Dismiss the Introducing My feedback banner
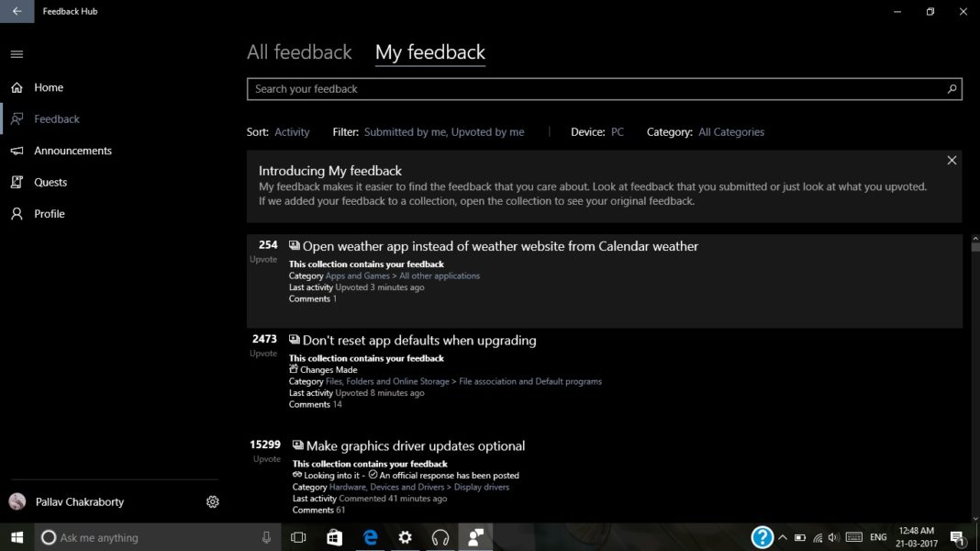The height and width of the screenshot is (551, 980). (x=952, y=161)
